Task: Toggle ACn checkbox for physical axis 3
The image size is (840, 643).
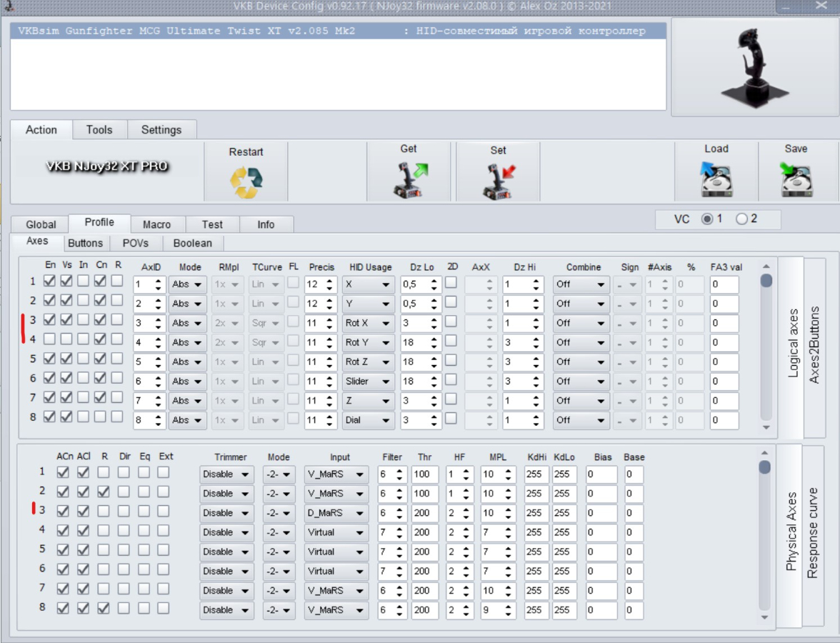Action: click(63, 511)
